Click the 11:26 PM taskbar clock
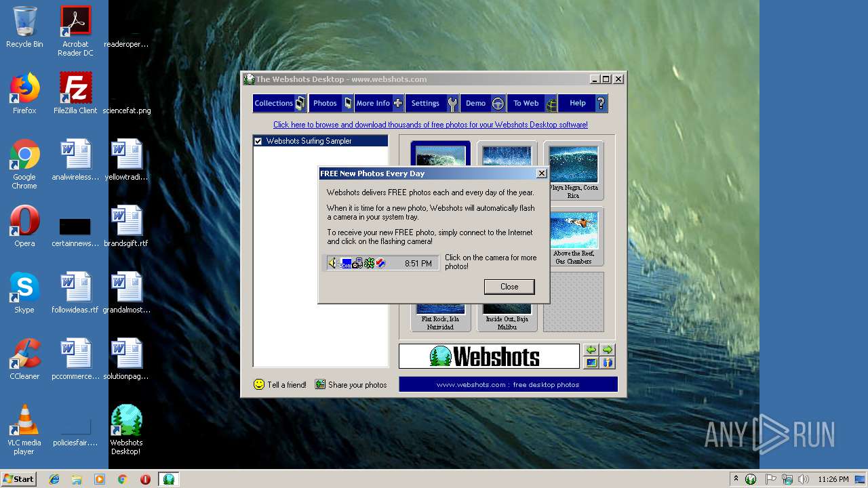The image size is (868, 488). click(833, 479)
